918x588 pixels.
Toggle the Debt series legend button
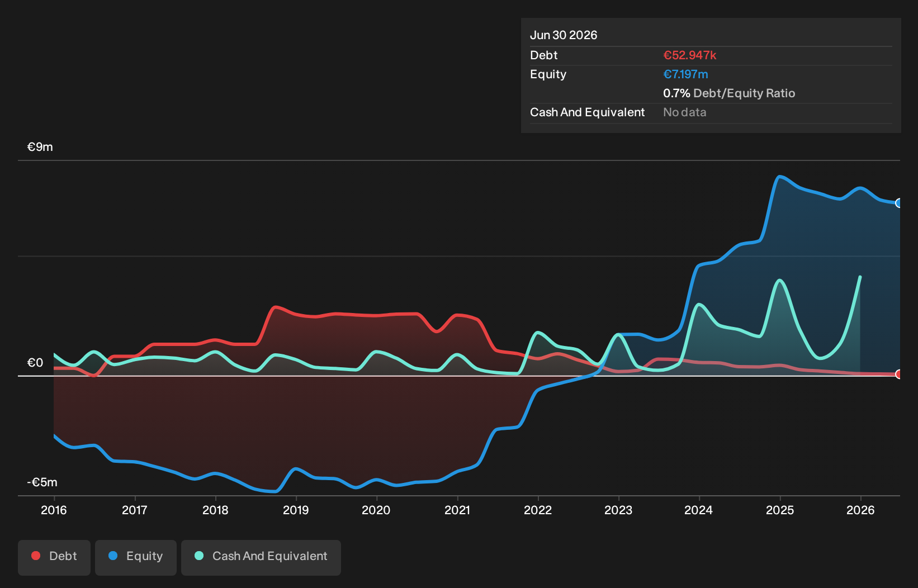pyautogui.click(x=54, y=557)
